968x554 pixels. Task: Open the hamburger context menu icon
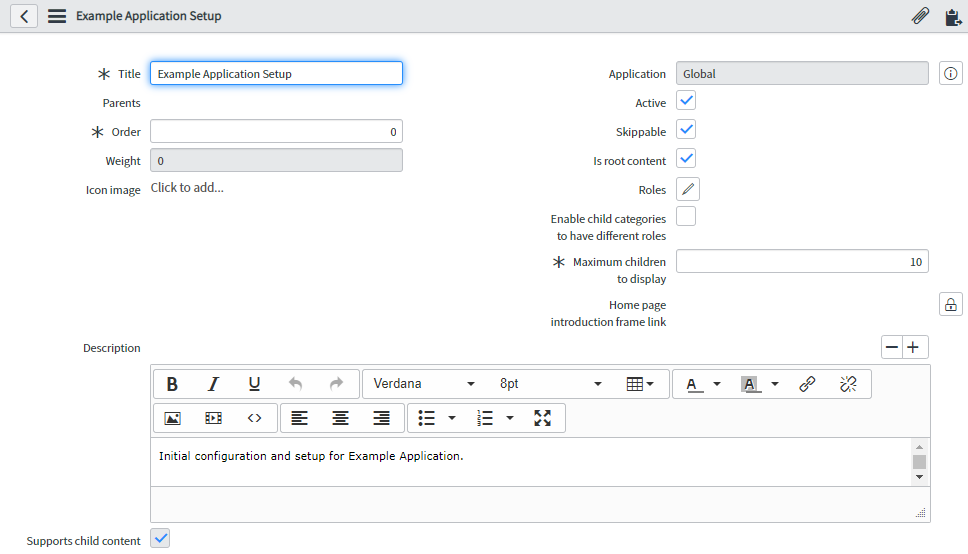57,16
